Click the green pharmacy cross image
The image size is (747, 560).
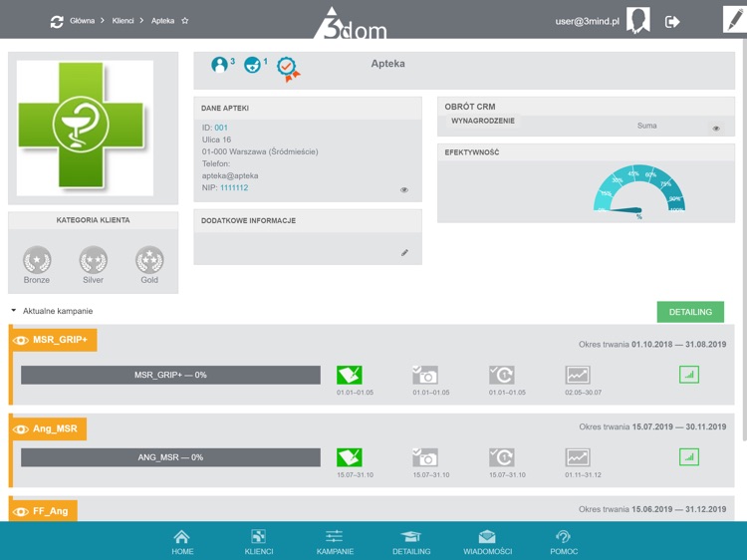[x=85, y=128]
